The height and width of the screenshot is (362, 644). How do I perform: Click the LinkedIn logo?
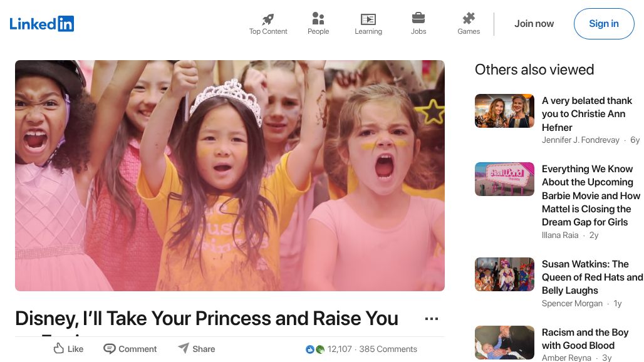pyautogui.click(x=41, y=23)
